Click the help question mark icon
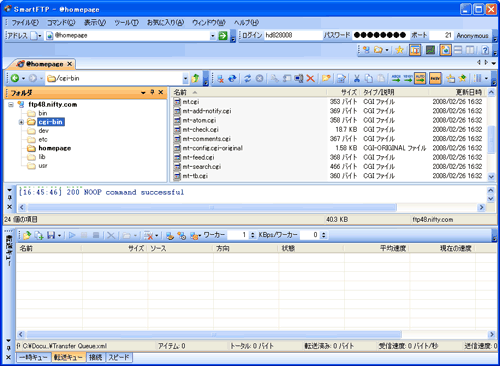This screenshot has height=366, width=500. (x=485, y=50)
